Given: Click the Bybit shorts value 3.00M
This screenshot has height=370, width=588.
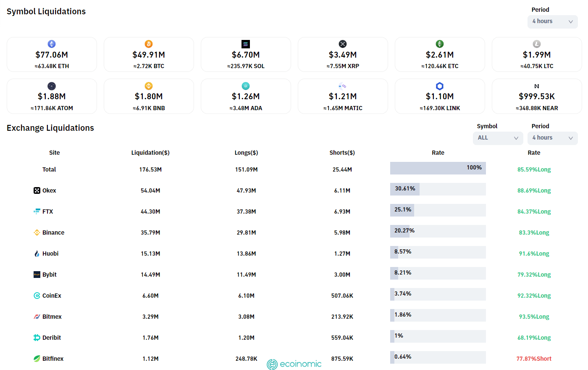Looking at the screenshot, I should [342, 275].
